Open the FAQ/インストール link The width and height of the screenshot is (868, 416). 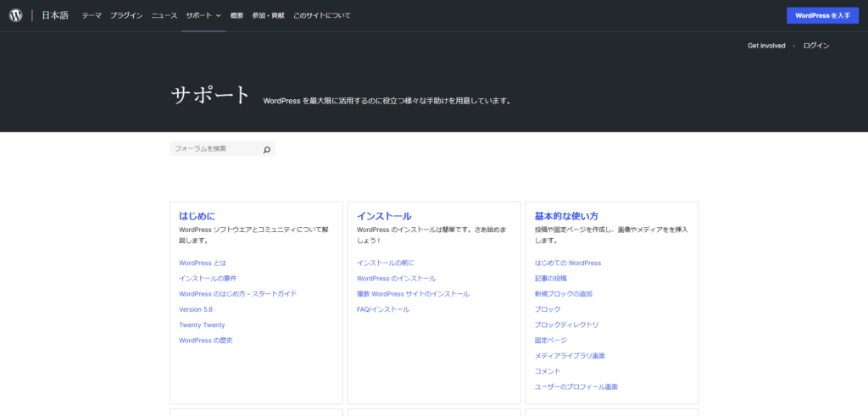click(x=383, y=309)
